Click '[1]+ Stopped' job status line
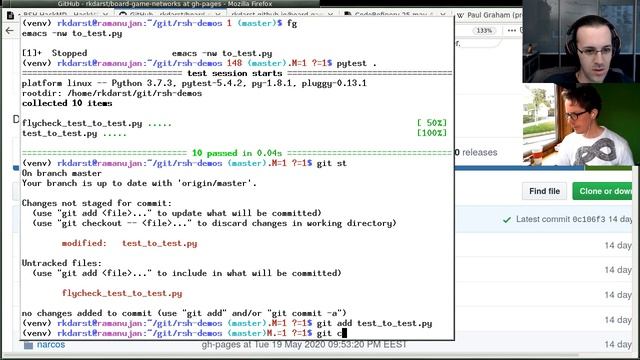This screenshot has width=640, height=360. pyautogui.click(x=147, y=53)
